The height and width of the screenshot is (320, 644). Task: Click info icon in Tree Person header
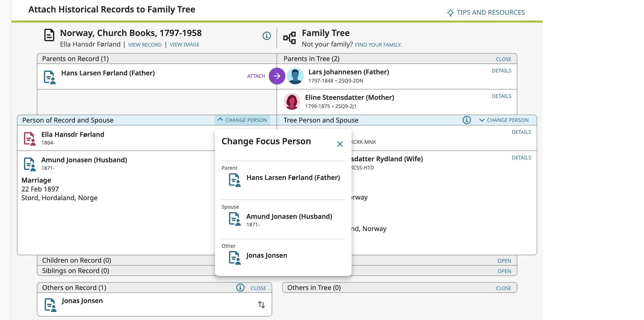tap(466, 120)
